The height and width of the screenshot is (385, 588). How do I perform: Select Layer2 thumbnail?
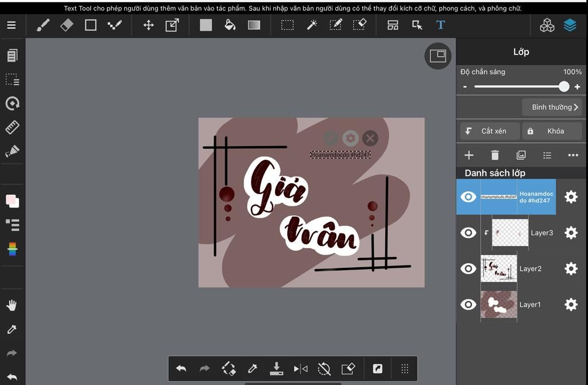pos(499,269)
